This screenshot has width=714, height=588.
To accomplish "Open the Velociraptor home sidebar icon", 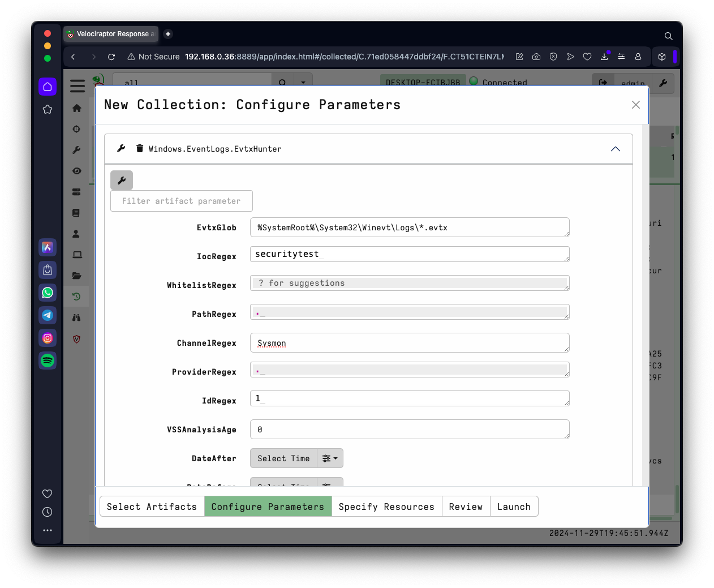I will pos(77,108).
